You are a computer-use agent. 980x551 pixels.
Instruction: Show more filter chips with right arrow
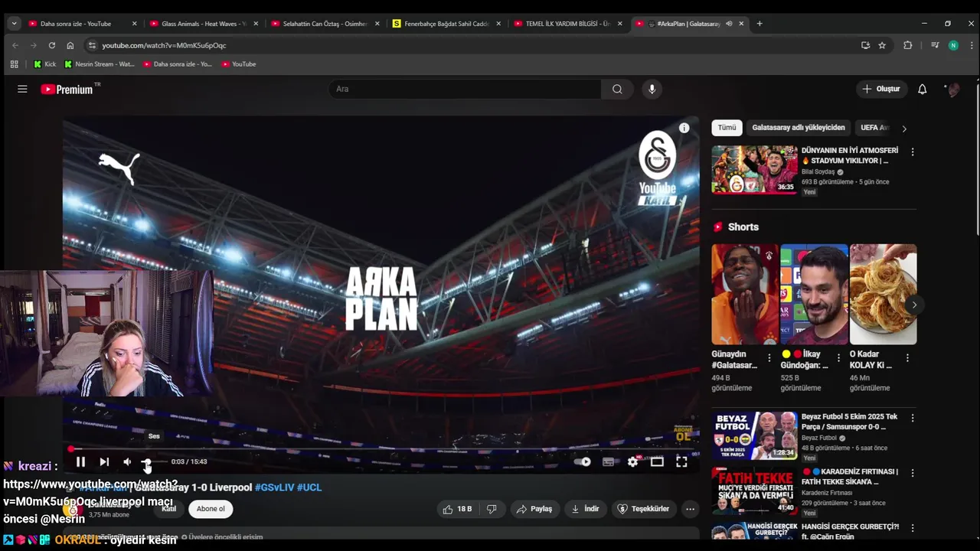[x=904, y=129]
